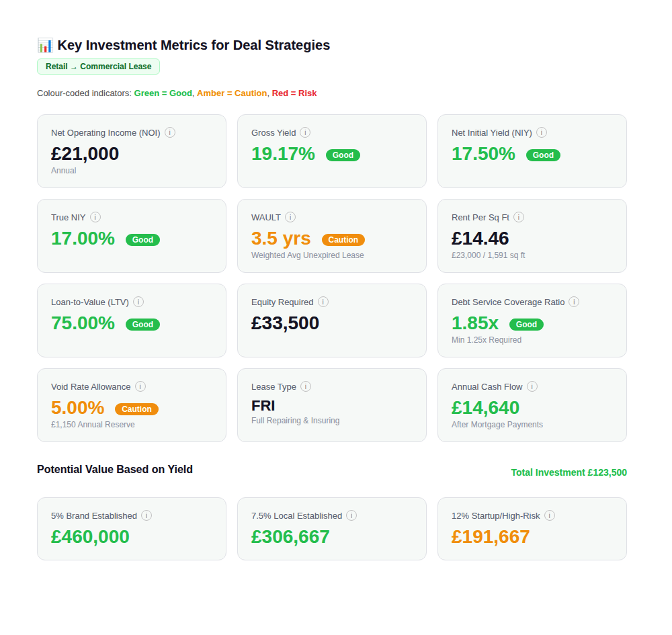Click the Loan-to-Value info icon

(x=138, y=302)
